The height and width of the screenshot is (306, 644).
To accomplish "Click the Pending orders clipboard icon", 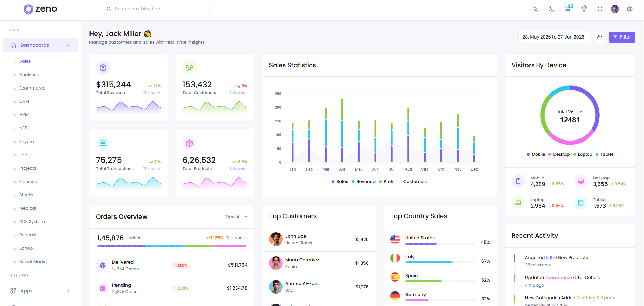I will pyautogui.click(x=103, y=288).
